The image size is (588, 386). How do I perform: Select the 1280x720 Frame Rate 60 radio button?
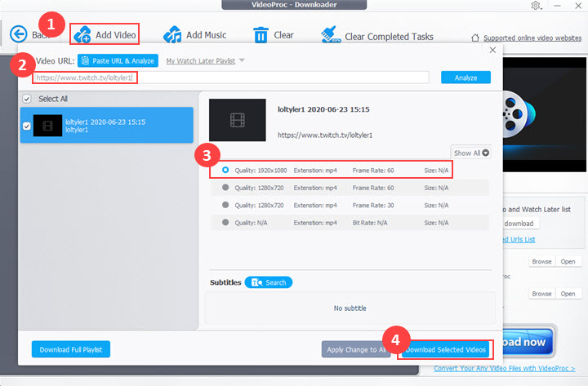(x=225, y=188)
